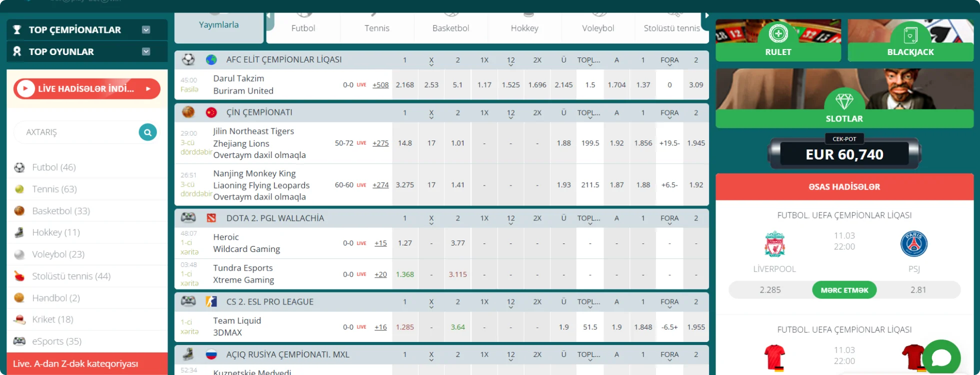Click the EUR 60,740 jackpot display
This screenshot has width=980, height=375.
coord(844,154)
